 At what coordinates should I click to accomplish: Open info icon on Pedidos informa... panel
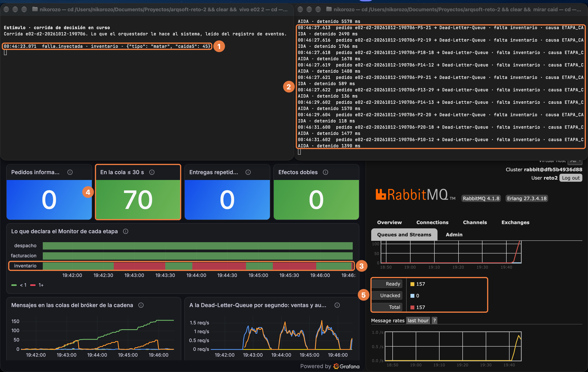70,172
